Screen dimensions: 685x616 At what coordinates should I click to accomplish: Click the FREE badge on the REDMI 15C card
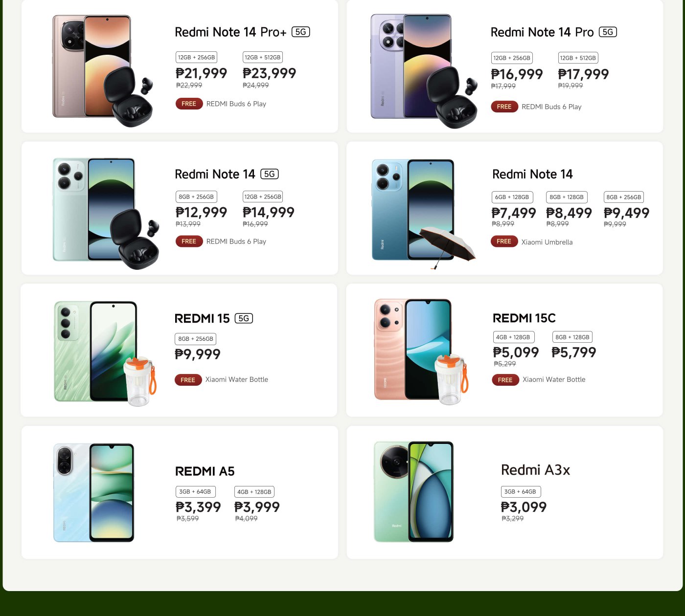505,380
